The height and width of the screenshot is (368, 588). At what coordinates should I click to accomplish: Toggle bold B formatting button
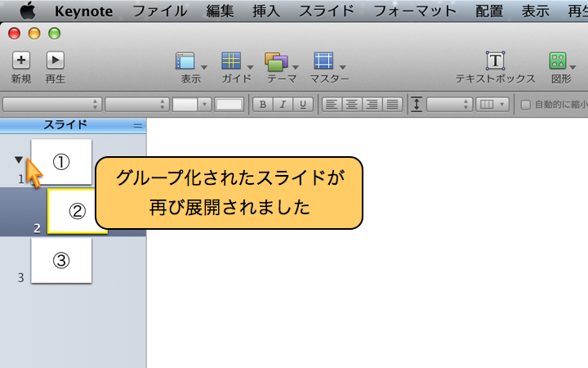263,105
